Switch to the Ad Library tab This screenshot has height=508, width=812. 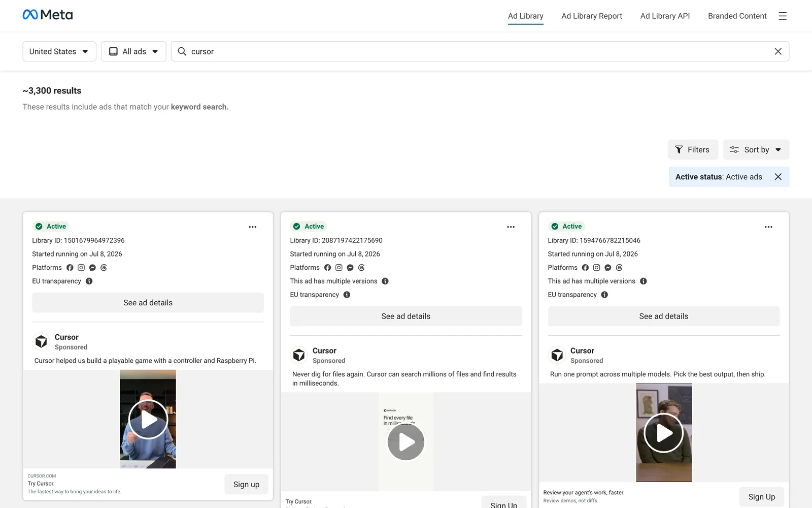tap(526, 16)
